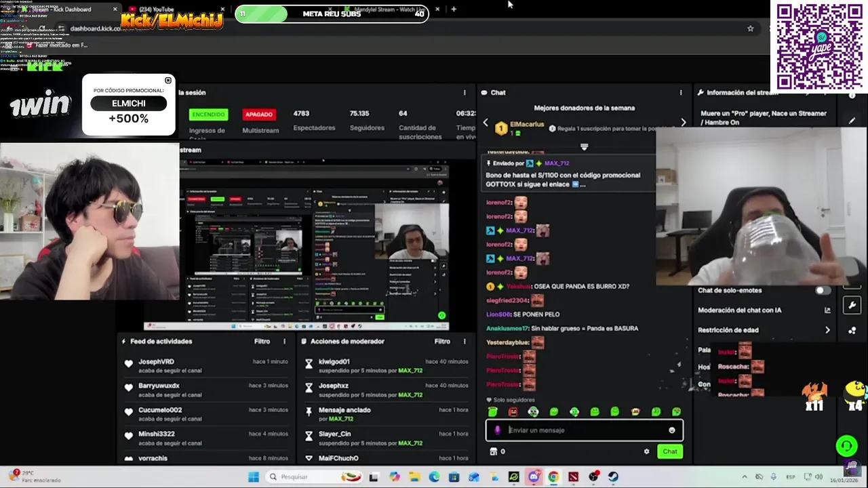Insert the red angry quick emote
Viewport: 868px width, 488px height.
(513, 411)
